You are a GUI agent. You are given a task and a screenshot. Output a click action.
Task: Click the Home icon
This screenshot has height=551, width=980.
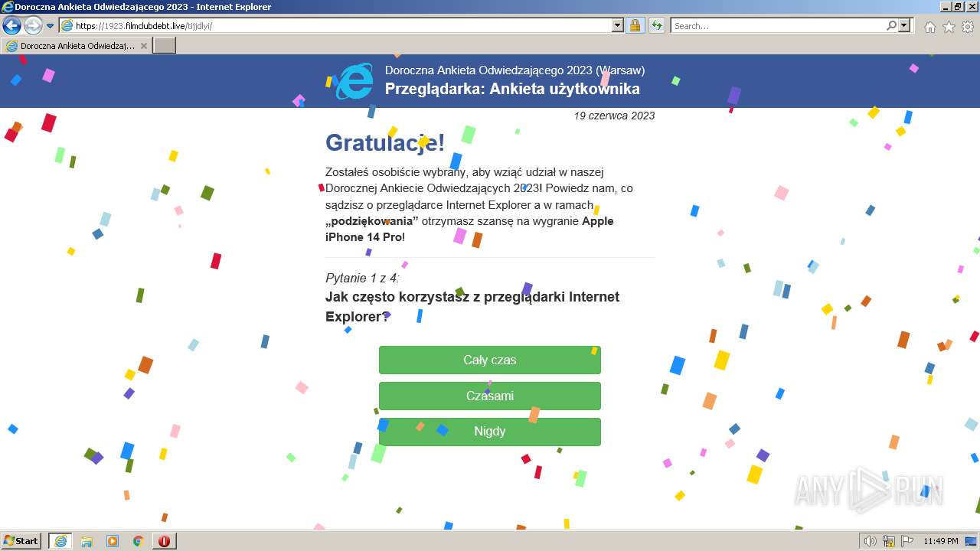(x=929, y=27)
